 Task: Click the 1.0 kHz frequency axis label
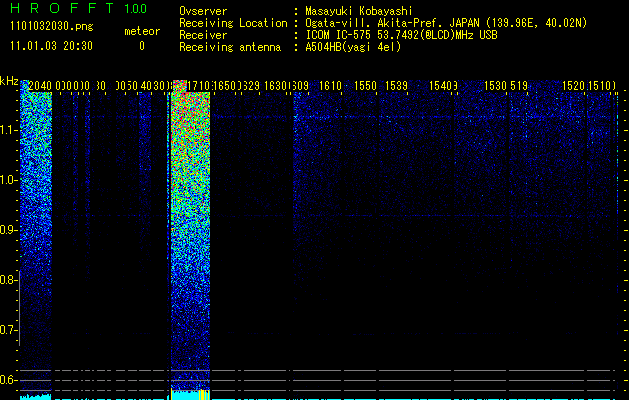[x=9, y=180]
